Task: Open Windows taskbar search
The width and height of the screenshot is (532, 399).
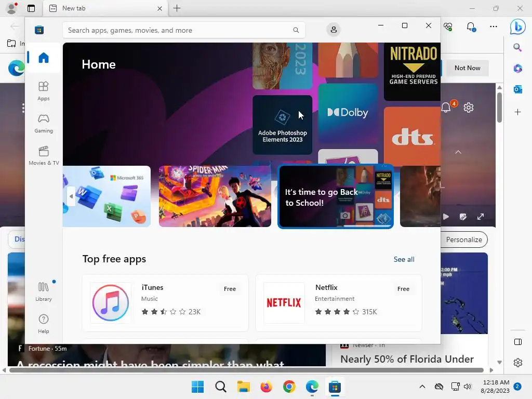Action: [x=220, y=387]
